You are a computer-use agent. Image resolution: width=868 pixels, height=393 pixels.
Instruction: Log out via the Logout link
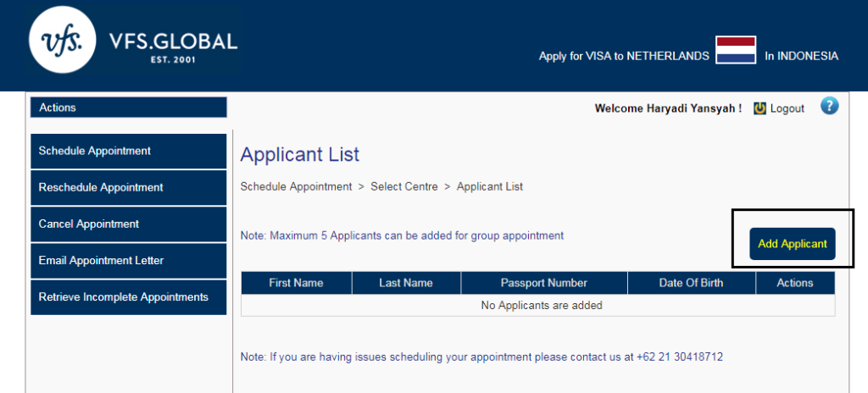(787, 108)
